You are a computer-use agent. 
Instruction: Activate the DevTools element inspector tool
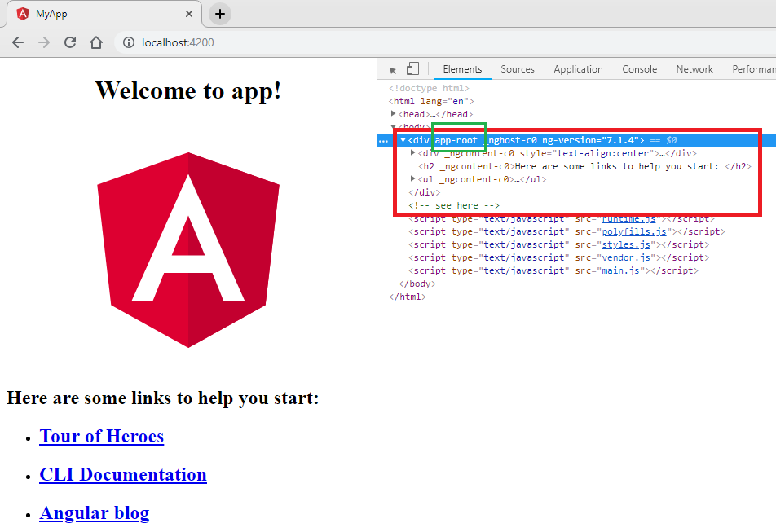tap(391, 68)
